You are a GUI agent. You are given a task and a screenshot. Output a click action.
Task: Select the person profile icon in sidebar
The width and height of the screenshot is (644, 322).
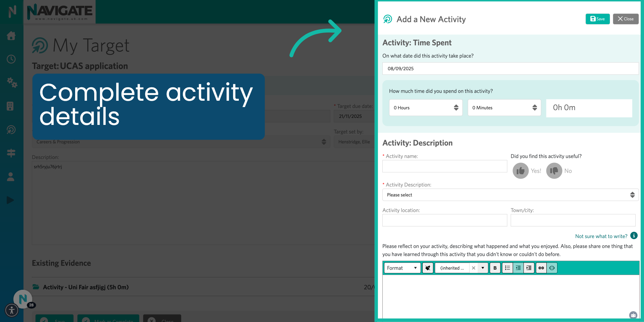pyautogui.click(x=11, y=177)
